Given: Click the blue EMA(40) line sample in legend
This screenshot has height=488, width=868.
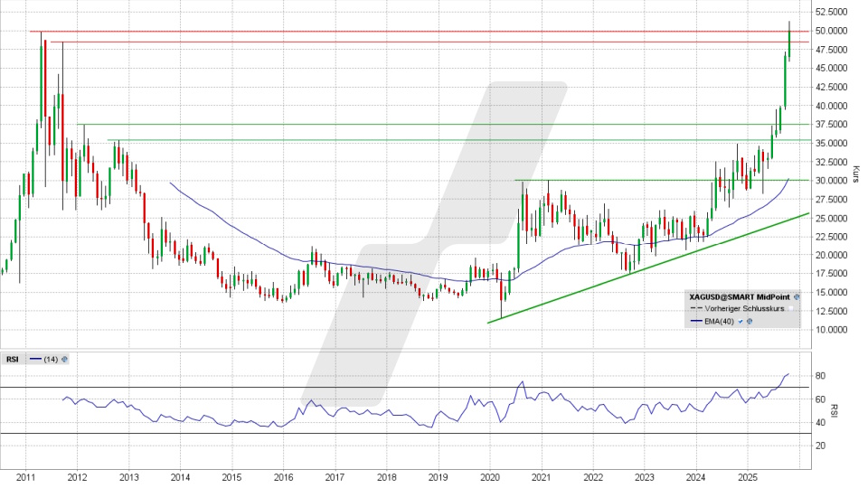Looking at the screenshot, I should [695, 321].
